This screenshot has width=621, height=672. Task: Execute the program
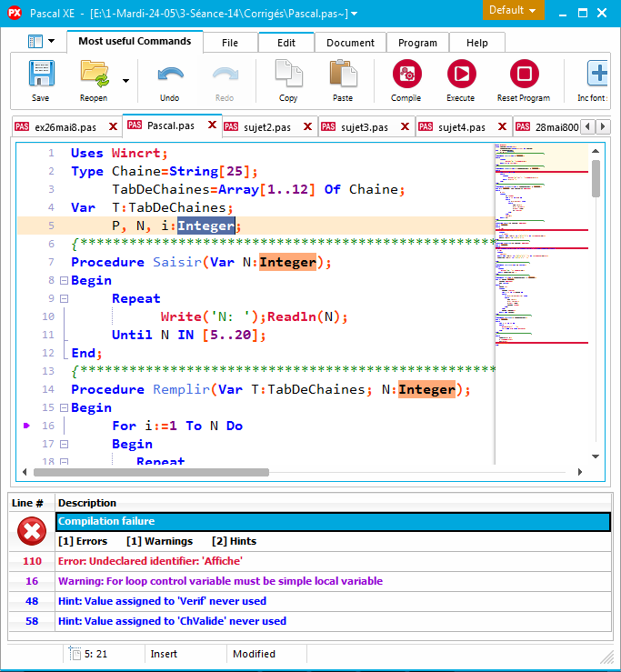pos(460,75)
